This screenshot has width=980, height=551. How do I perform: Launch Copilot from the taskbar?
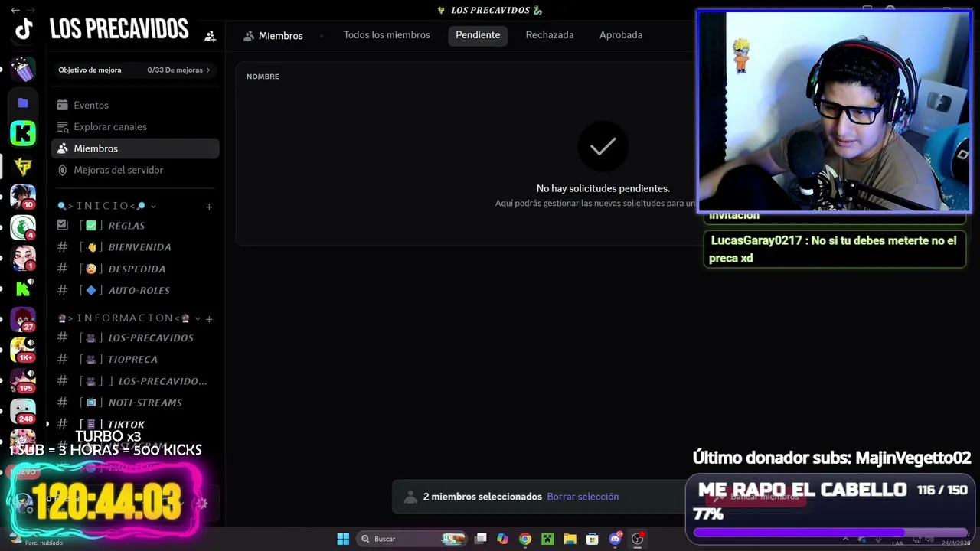pyautogui.click(x=502, y=539)
